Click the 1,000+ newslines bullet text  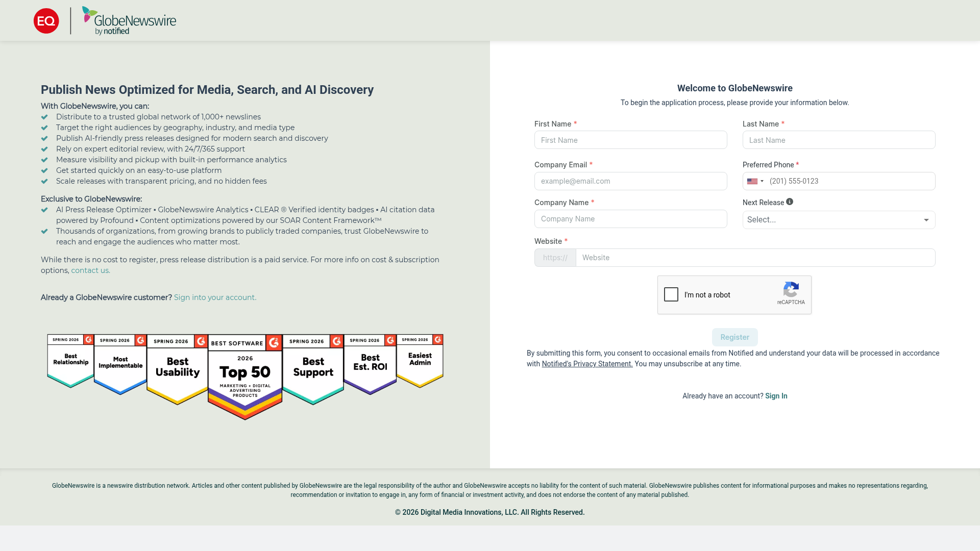point(158,117)
